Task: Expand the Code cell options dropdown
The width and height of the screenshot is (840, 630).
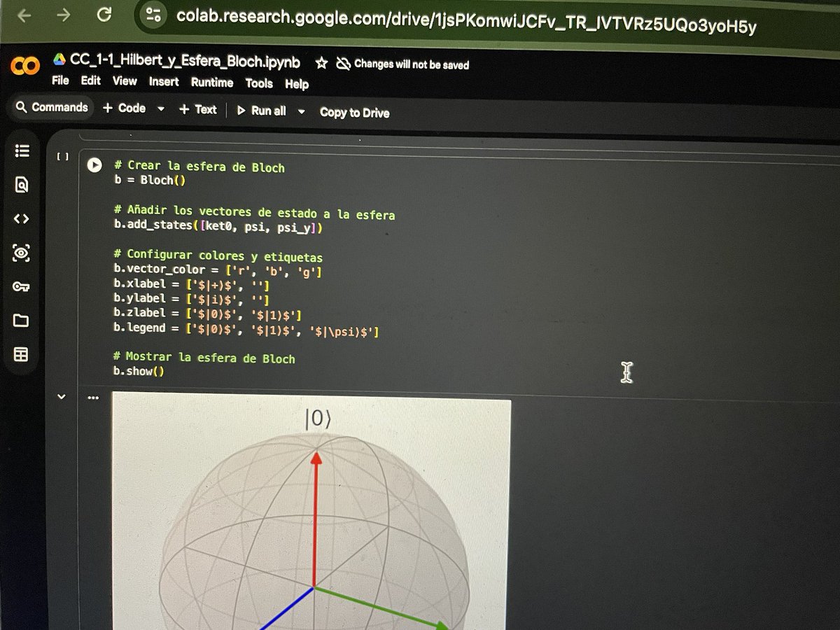Action: click(x=161, y=109)
